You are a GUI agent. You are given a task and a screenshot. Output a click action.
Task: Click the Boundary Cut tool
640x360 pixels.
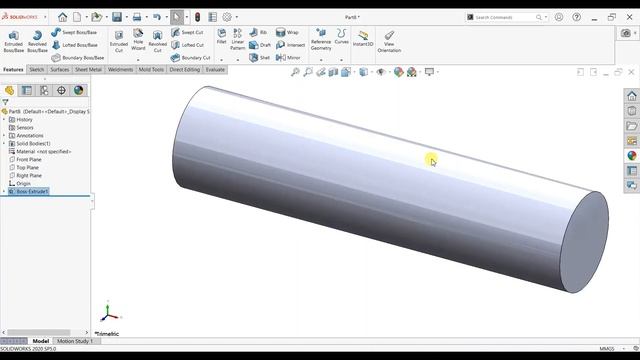pyautogui.click(x=191, y=58)
